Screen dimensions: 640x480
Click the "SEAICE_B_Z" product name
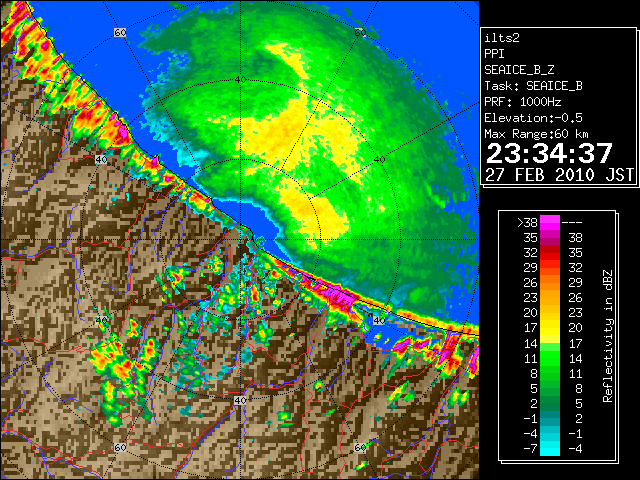(x=519, y=70)
